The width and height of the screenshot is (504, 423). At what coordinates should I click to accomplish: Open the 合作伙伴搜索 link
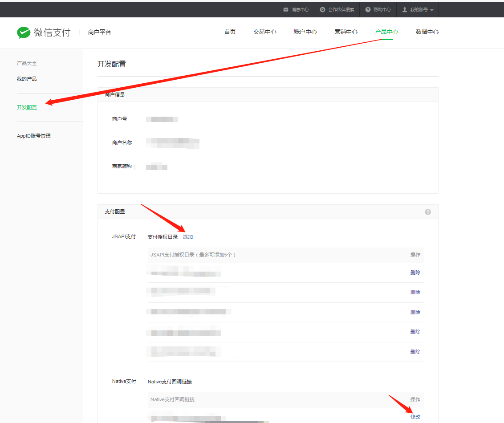pyautogui.click(x=341, y=10)
